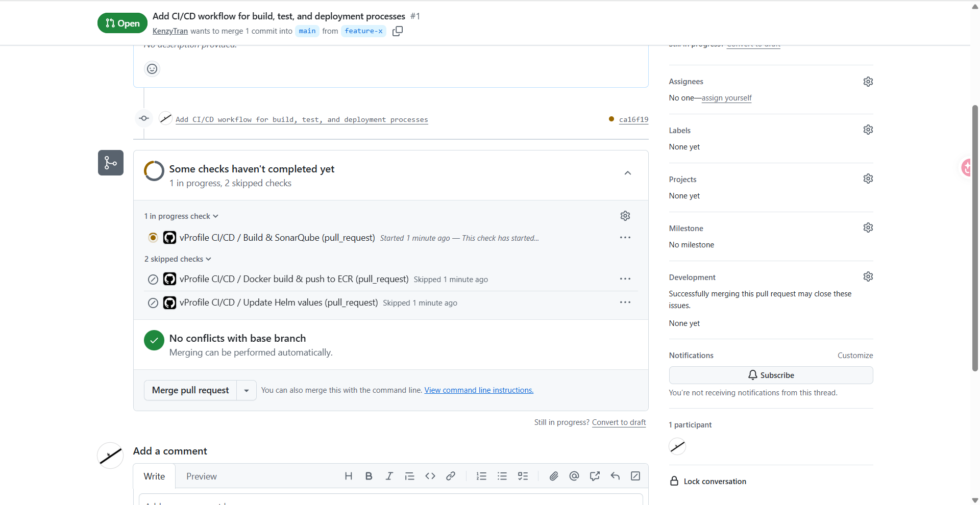Collapse the 2 skipped checks list
The image size is (980, 505).
(178, 259)
